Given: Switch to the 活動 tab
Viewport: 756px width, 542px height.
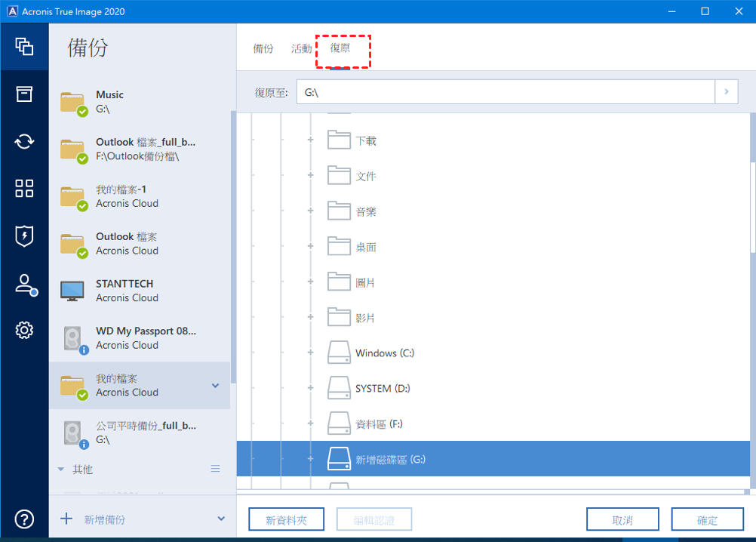Looking at the screenshot, I should (x=302, y=48).
